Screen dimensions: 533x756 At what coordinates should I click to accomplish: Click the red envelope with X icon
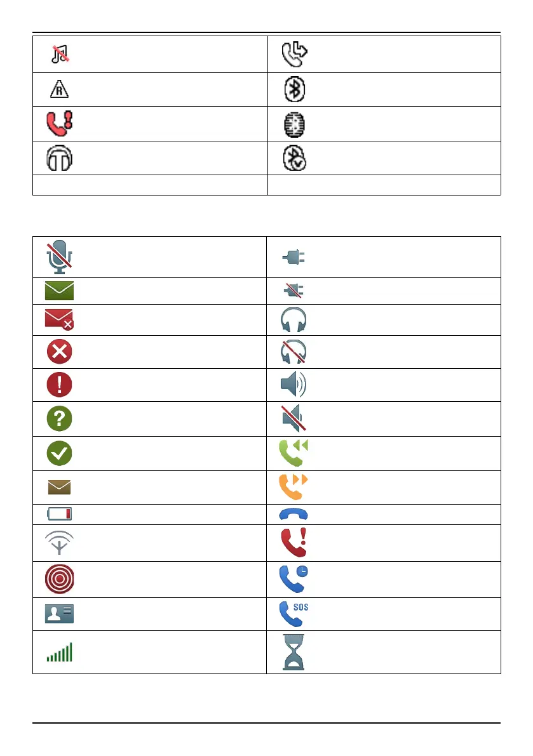coord(59,319)
